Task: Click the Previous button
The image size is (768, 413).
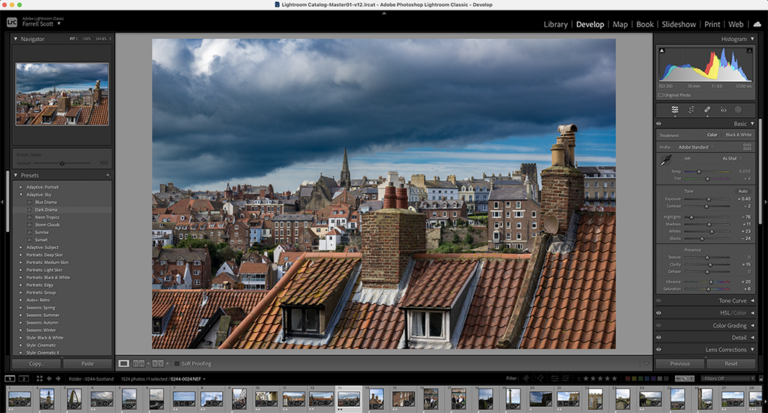Action: click(x=680, y=364)
